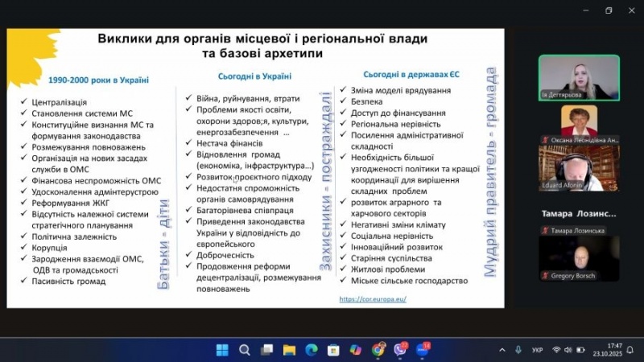Screen dimensions: 644x362
Task: Select Eduard Afonin's video tile
Action: 579,167
